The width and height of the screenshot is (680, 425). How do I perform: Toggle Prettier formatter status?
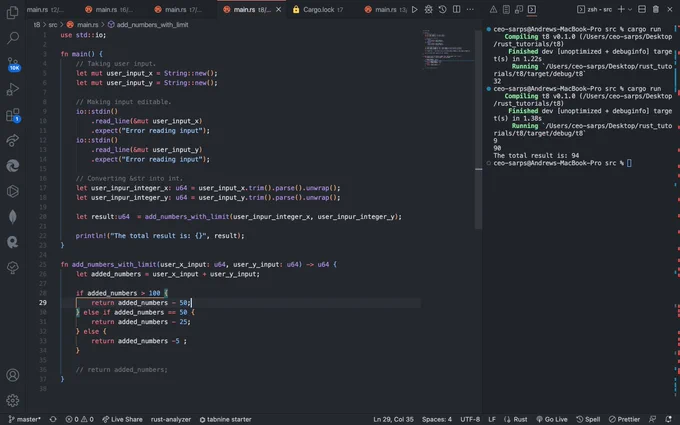pyautogui.click(x=624, y=419)
